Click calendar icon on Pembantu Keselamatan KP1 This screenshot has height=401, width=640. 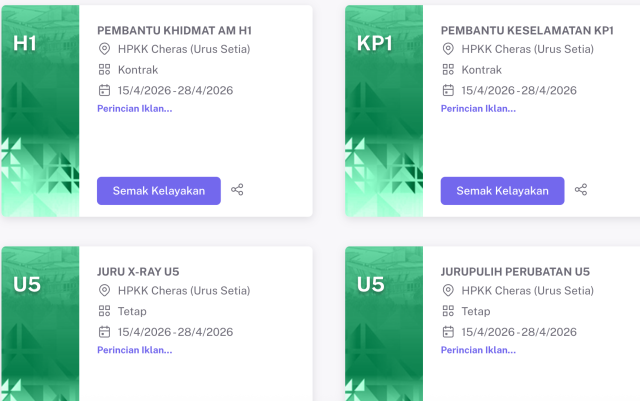(x=448, y=90)
